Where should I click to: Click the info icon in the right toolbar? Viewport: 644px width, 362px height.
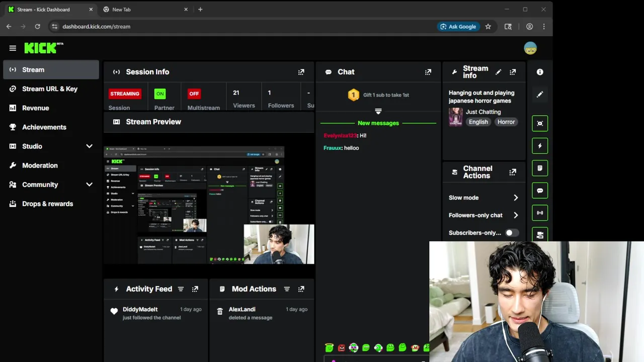click(x=540, y=72)
